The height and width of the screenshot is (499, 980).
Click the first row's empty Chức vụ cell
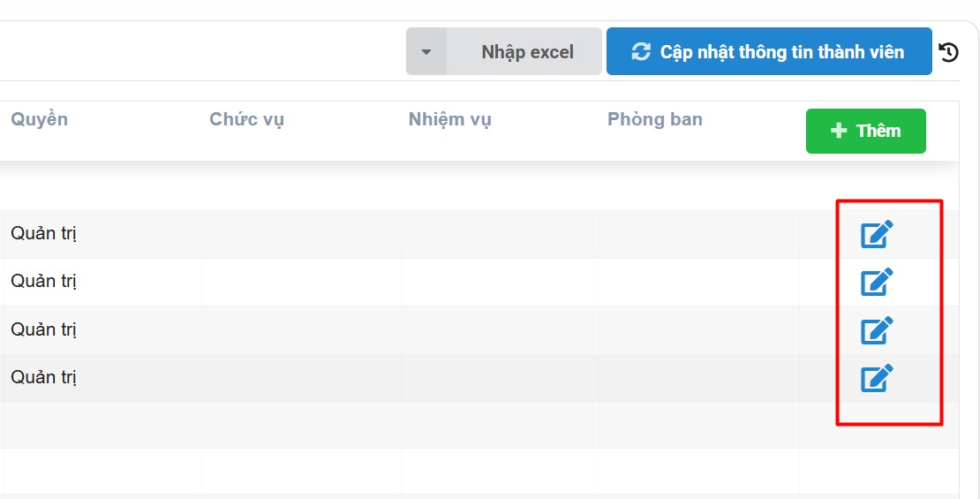tap(302, 234)
